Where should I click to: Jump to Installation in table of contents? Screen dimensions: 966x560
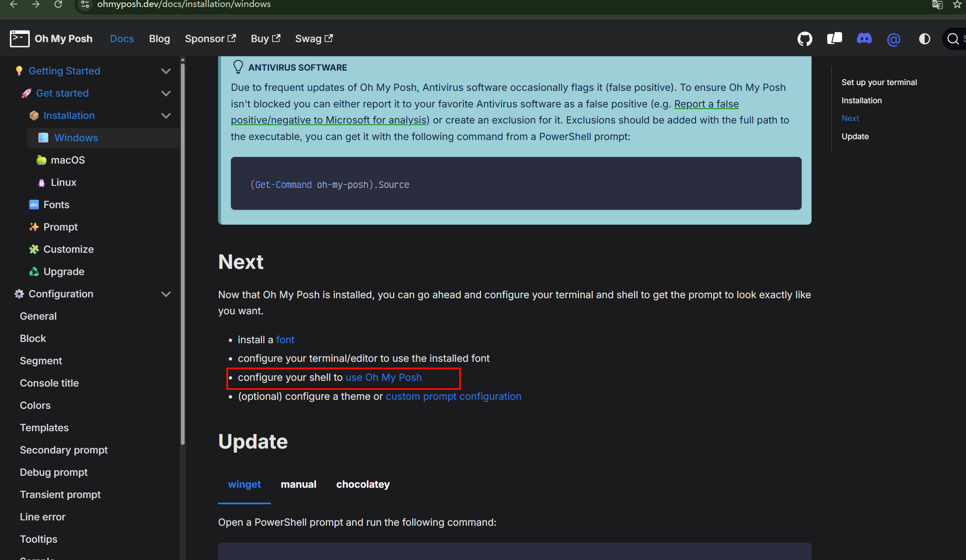click(x=862, y=100)
